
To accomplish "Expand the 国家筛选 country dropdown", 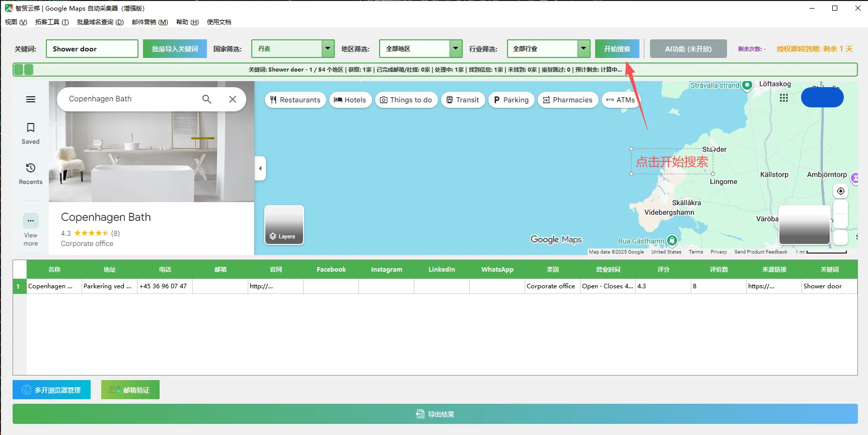I will point(328,49).
